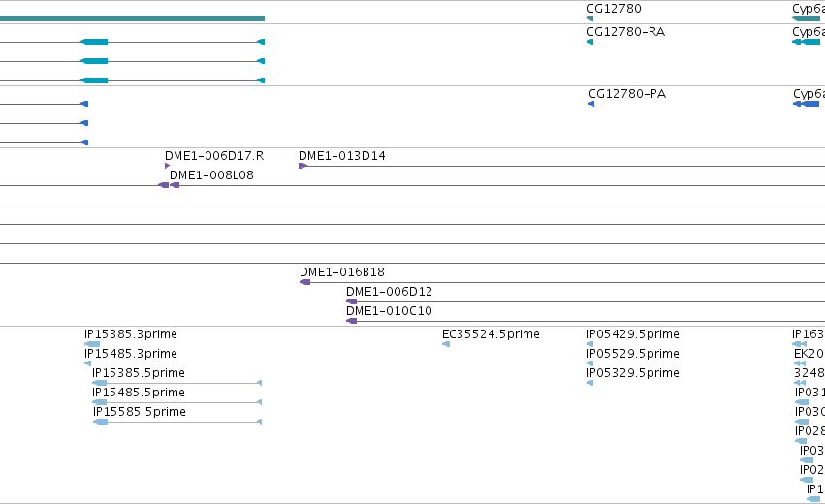Click the spliced alignment line under IP15585.5prime
Image resolution: width=825 pixels, height=504 pixels.
[177, 422]
